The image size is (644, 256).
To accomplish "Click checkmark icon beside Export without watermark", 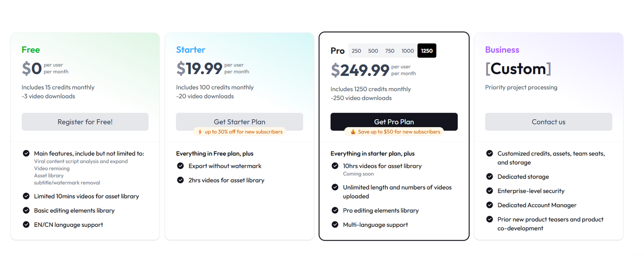I will coord(181,166).
